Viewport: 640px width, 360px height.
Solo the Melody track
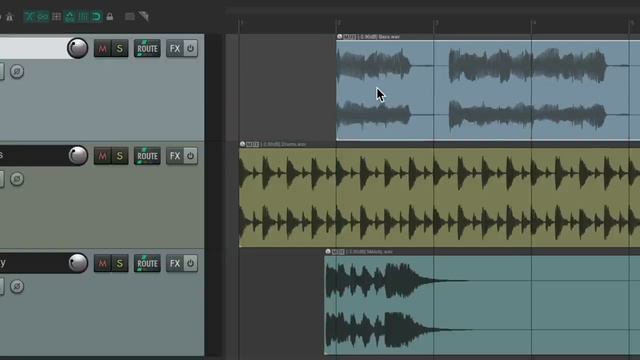[x=120, y=263]
